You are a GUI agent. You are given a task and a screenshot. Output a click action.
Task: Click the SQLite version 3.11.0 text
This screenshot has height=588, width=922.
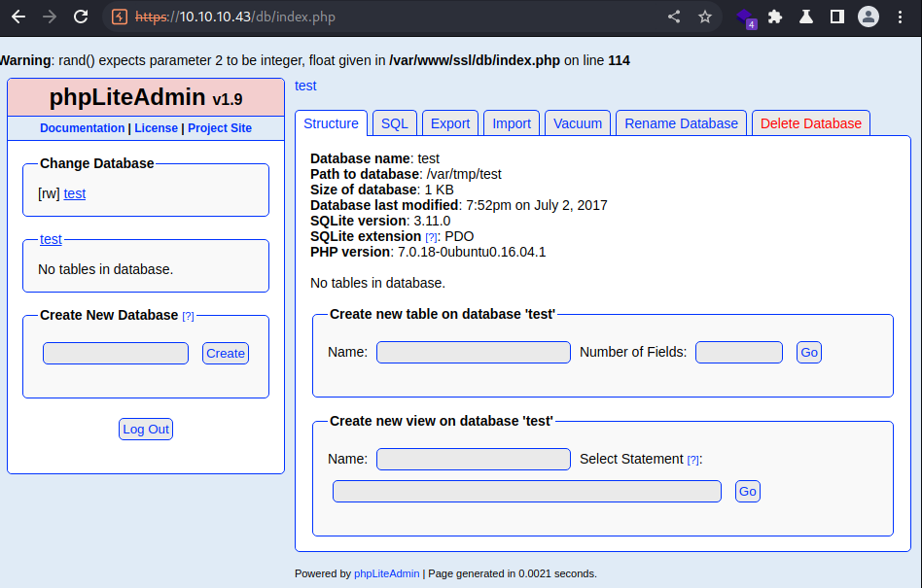pyautogui.click(x=432, y=221)
